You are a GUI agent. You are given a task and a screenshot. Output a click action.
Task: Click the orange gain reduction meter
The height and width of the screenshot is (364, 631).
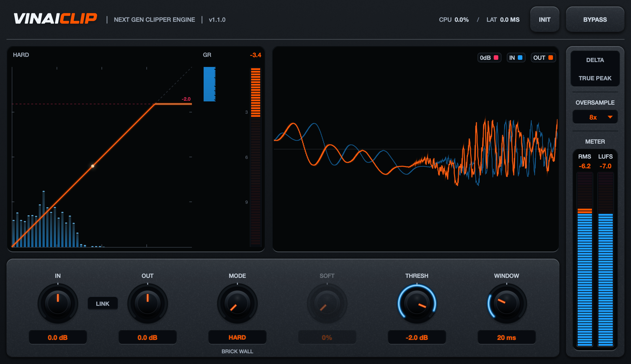tap(256, 157)
